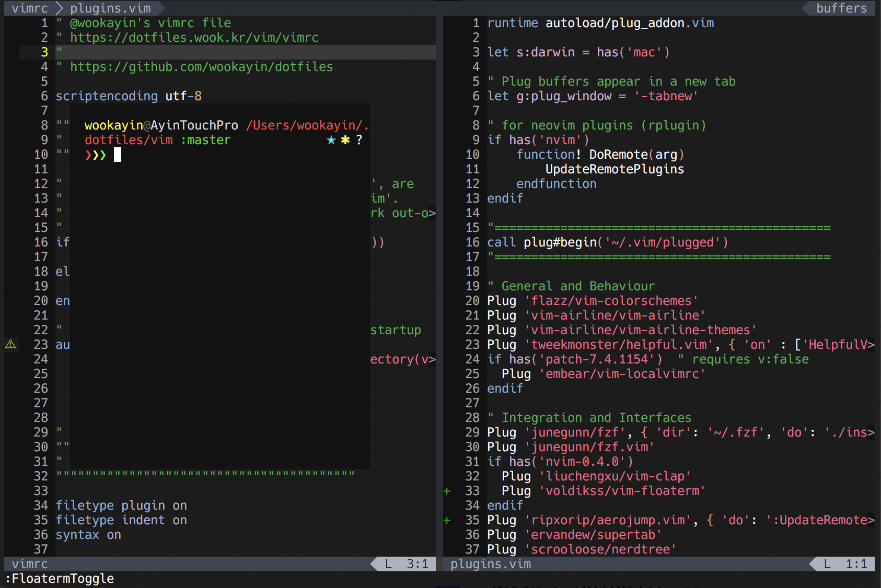Viewport: 881px width, 588px height.
Task: Click the chevron between vimrc and plugins.vim
Action: click(x=60, y=8)
